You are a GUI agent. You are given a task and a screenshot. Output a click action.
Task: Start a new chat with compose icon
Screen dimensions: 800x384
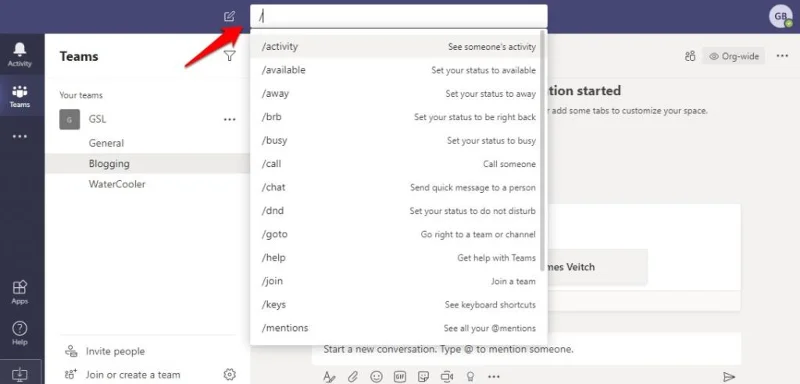coord(230,16)
